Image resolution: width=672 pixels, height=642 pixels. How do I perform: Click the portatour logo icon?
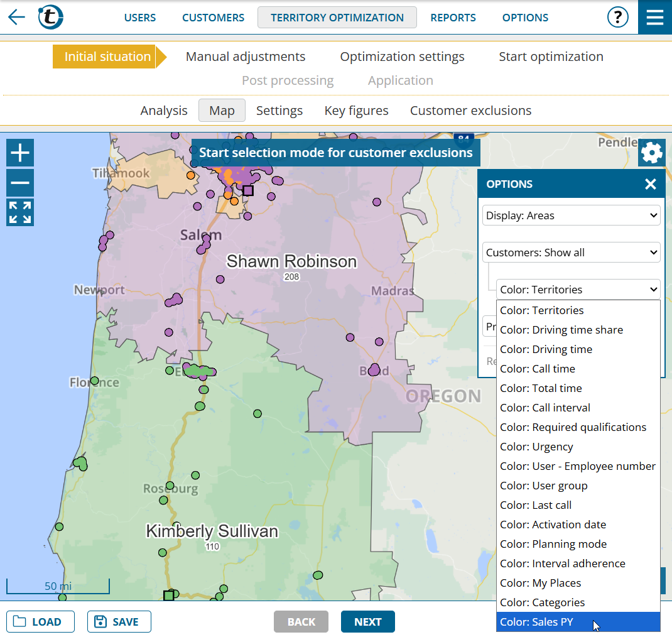(50, 17)
